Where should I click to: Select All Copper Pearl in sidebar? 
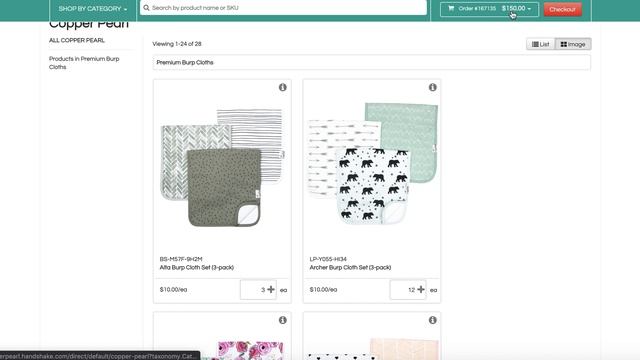77,40
